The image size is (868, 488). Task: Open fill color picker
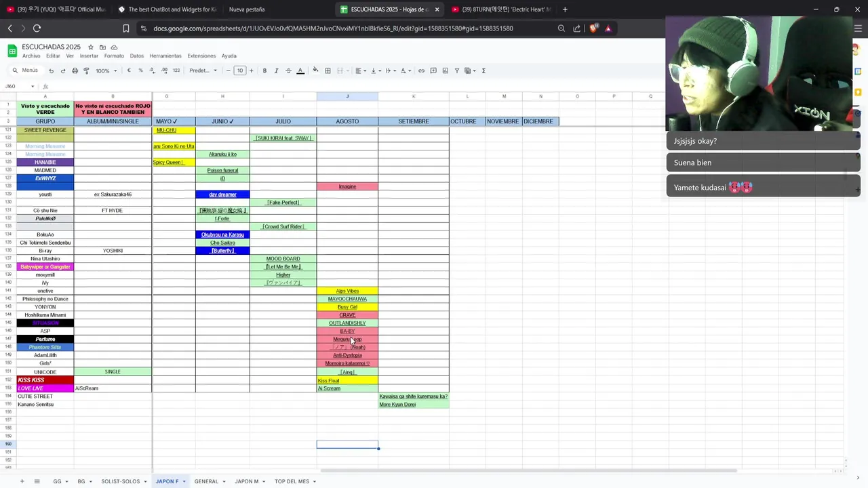click(x=315, y=70)
